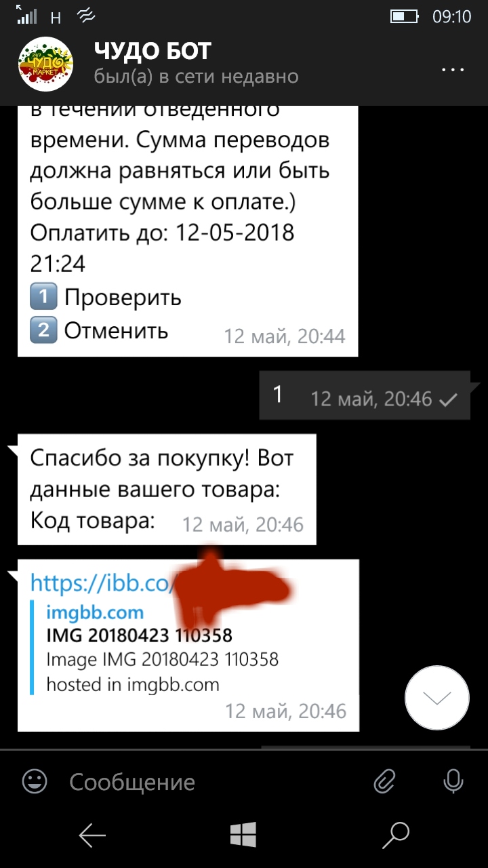This screenshot has height=868, width=488.
Task: Open the https://ibb.co link
Action: pyautogui.click(x=103, y=583)
